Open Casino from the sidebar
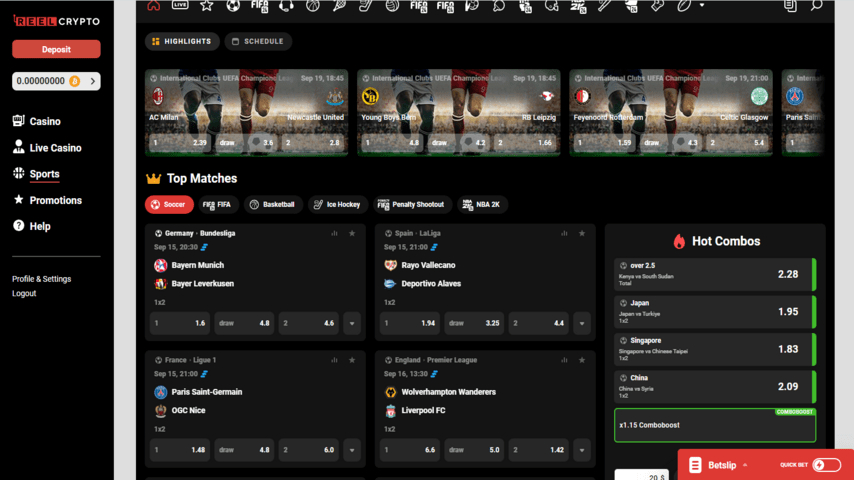The width and height of the screenshot is (854, 480). pos(37,121)
